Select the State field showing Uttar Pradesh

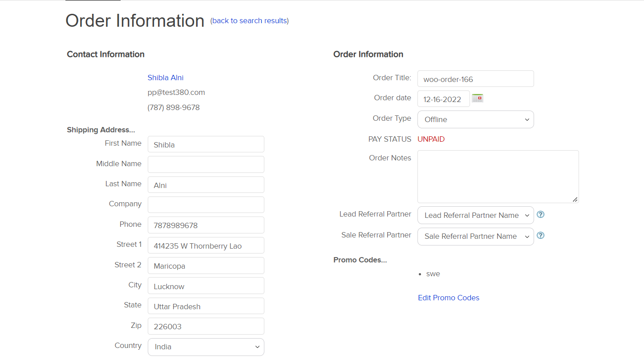(206, 306)
